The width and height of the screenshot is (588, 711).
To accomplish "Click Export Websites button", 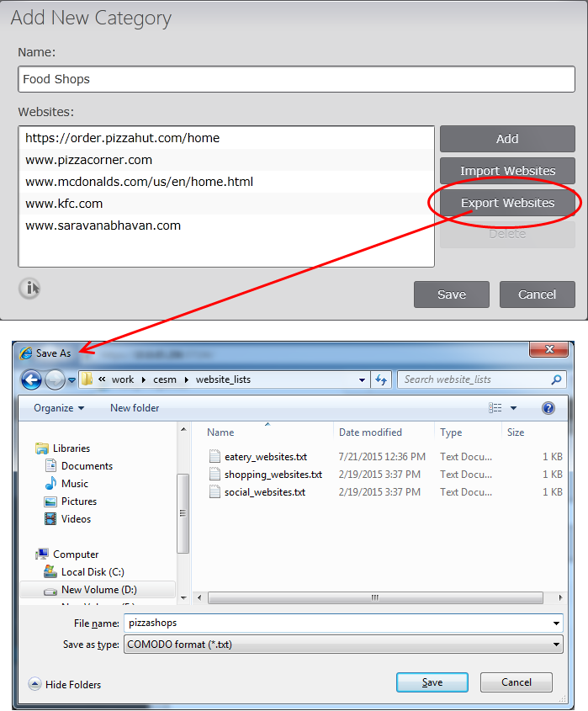I will tap(507, 203).
